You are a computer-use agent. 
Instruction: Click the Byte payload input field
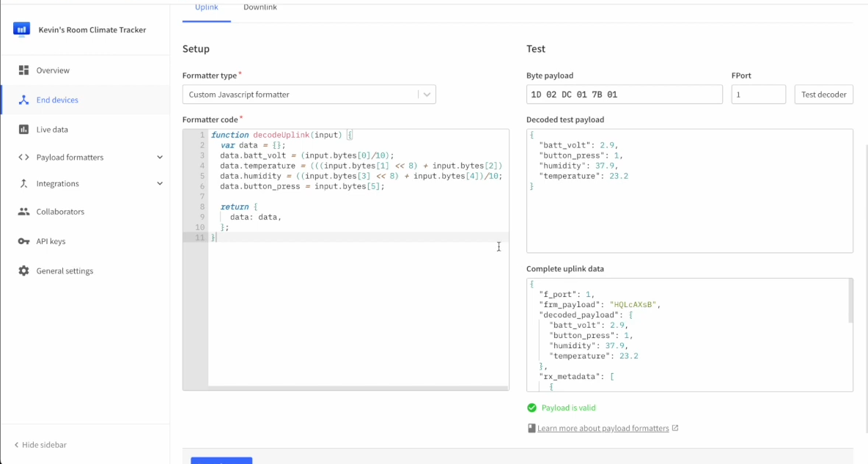[x=624, y=95]
